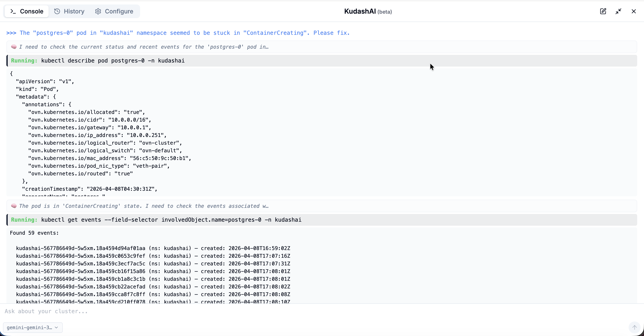Viewport: 644px width, 336px height.
Task: Click the "apiVersion": "v1" line
Action: 45,81
